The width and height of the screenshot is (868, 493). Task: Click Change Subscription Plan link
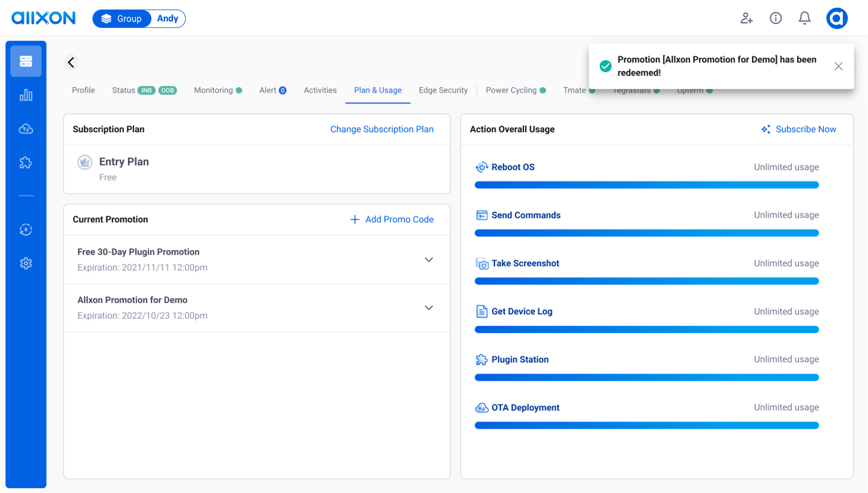(x=382, y=129)
